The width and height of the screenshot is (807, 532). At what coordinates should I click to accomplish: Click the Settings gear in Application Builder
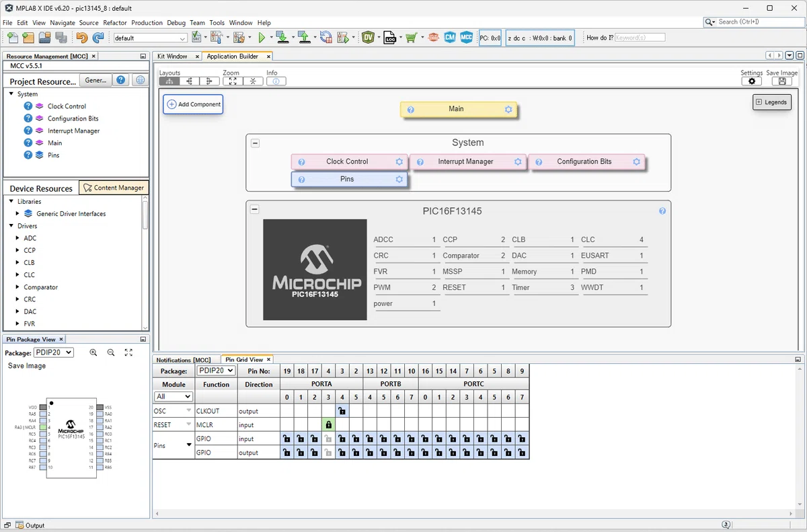tap(751, 81)
